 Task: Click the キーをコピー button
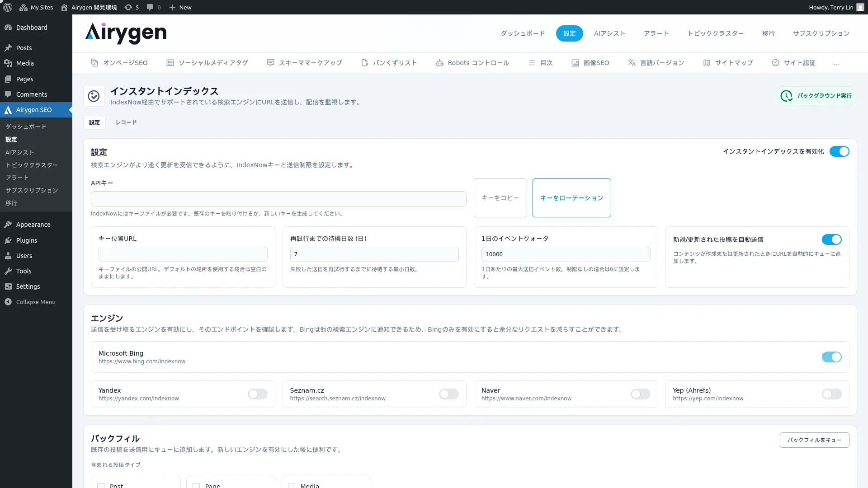pos(500,198)
